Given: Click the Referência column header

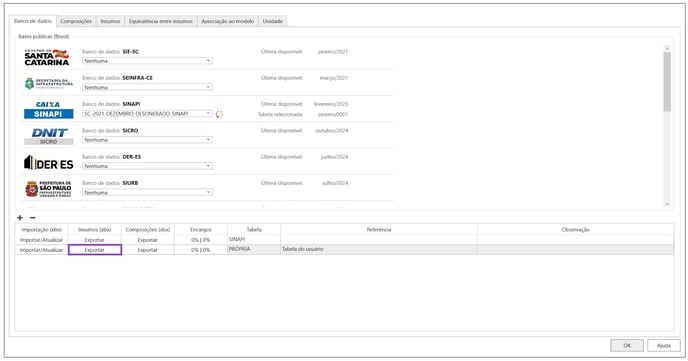Looking at the screenshot, I should coord(379,229).
